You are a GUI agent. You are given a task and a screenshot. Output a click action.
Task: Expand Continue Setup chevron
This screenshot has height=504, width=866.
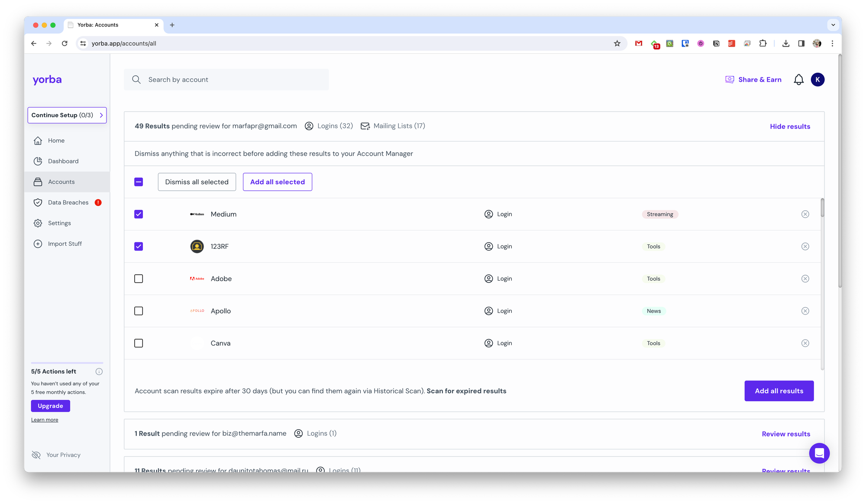click(101, 115)
